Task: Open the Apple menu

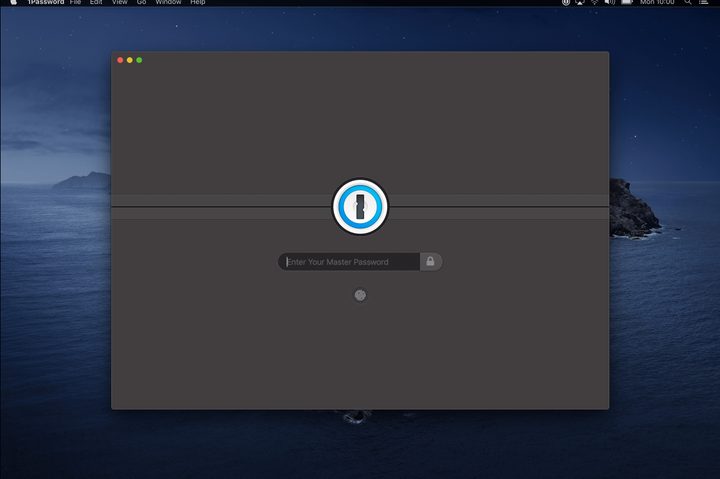Action: 14,2
